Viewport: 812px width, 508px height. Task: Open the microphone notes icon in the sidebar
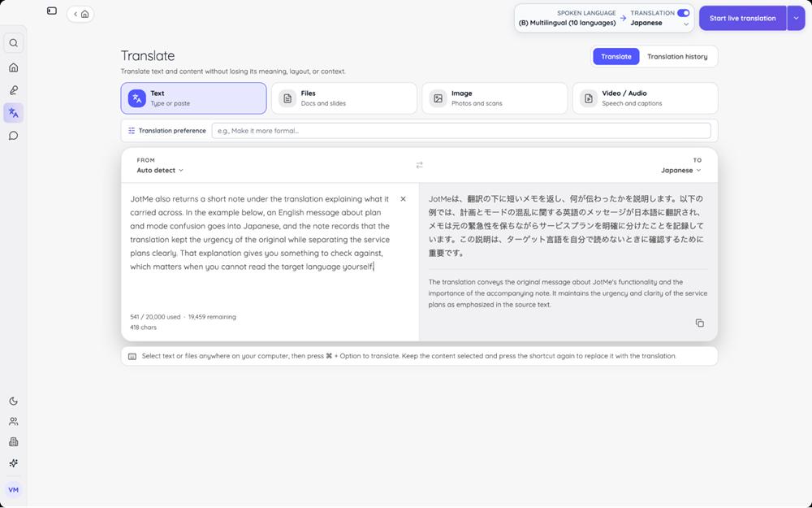pos(14,90)
